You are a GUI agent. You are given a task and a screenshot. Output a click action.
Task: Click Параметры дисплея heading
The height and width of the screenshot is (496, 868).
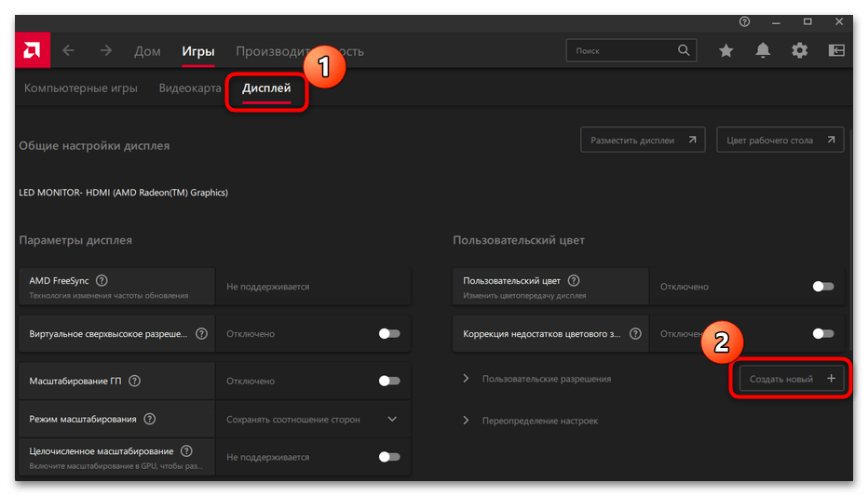coord(75,240)
